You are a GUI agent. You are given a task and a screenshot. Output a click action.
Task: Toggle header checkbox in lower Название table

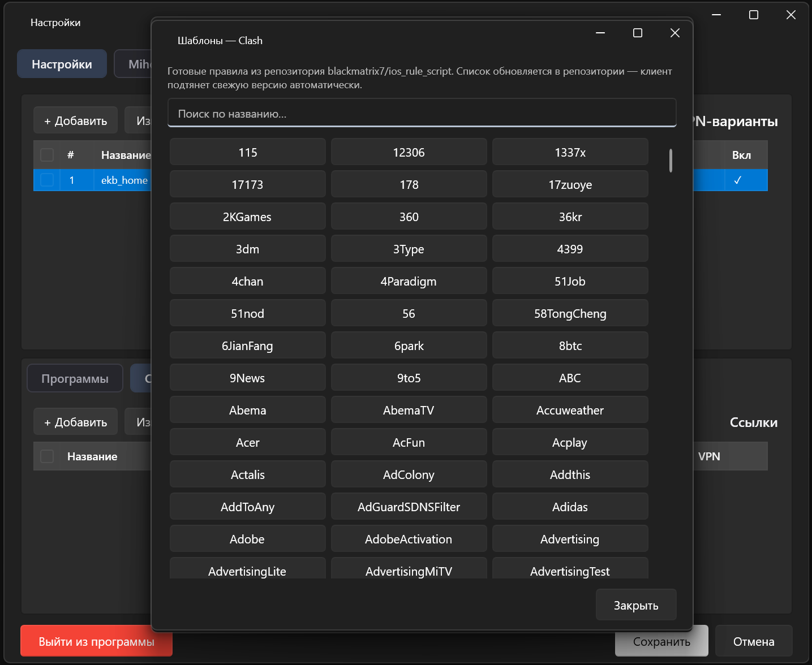pyautogui.click(x=47, y=456)
